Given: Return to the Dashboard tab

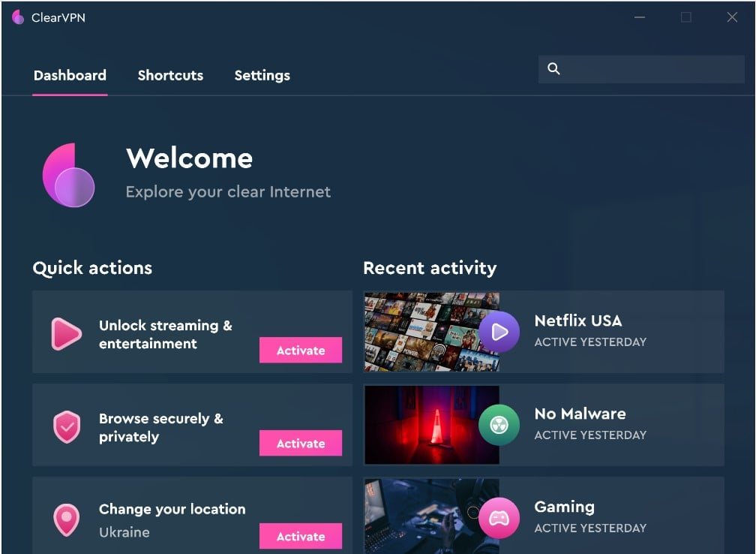Looking at the screenshot, I should [69, 75].
